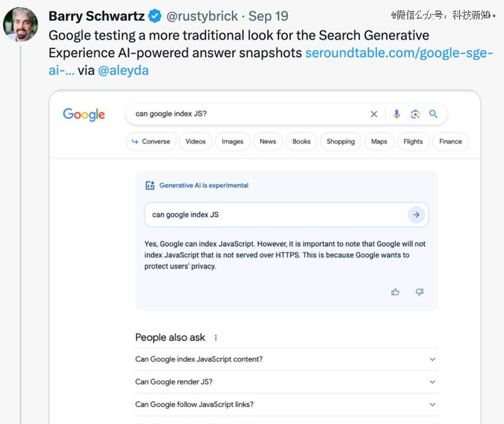Click the thumbs up feedback icon
The image size is (504, 424).
coord(395,292)
